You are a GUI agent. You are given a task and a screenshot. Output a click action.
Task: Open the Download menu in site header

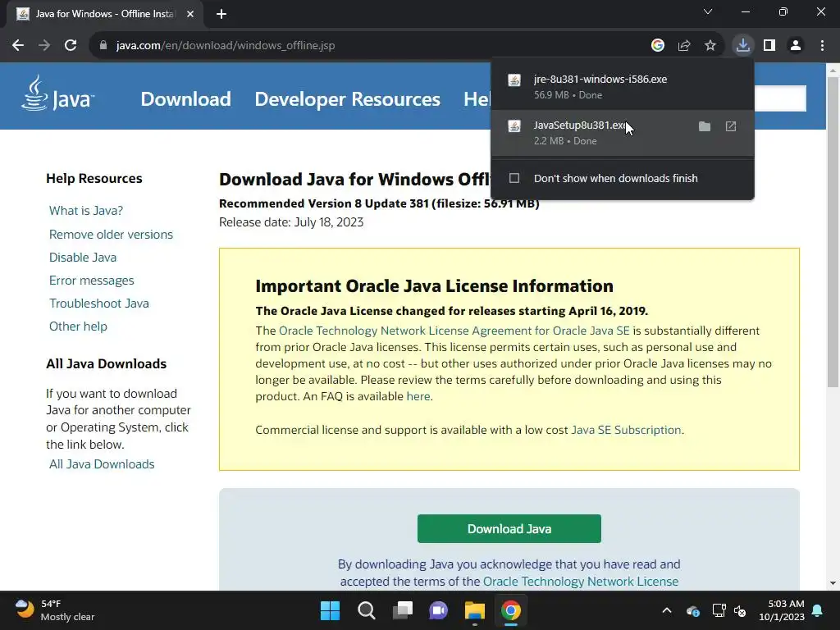click(186, 99)
